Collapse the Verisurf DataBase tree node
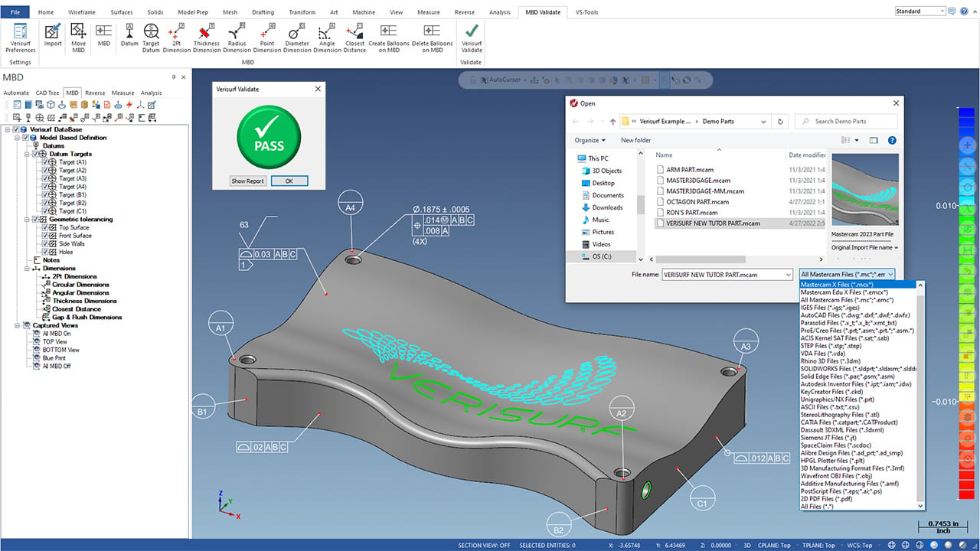 tap(7, 129)
